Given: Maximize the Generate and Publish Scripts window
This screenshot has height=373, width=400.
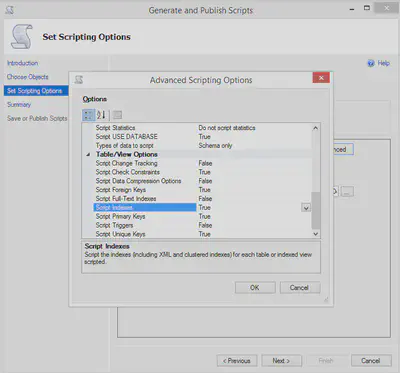Looking at the screenshot, I should [x=367, y=8].
